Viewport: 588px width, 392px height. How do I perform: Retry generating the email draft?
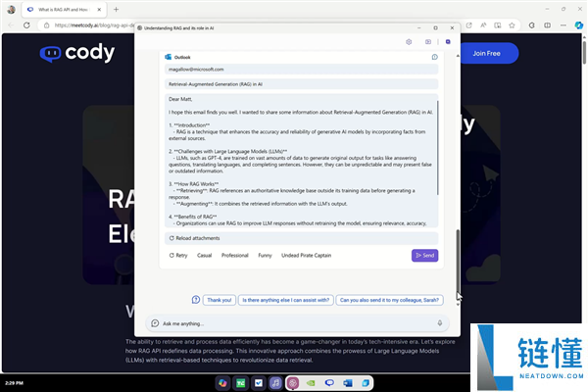(178, 256)
